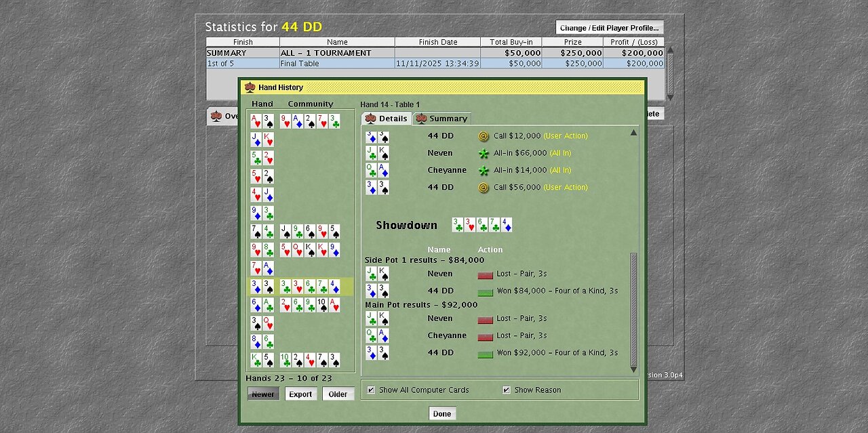Screen dimensions: 868x433
Task: Click 'Side Pot 1 results - $84,000' text
Action: coord(425,260)
